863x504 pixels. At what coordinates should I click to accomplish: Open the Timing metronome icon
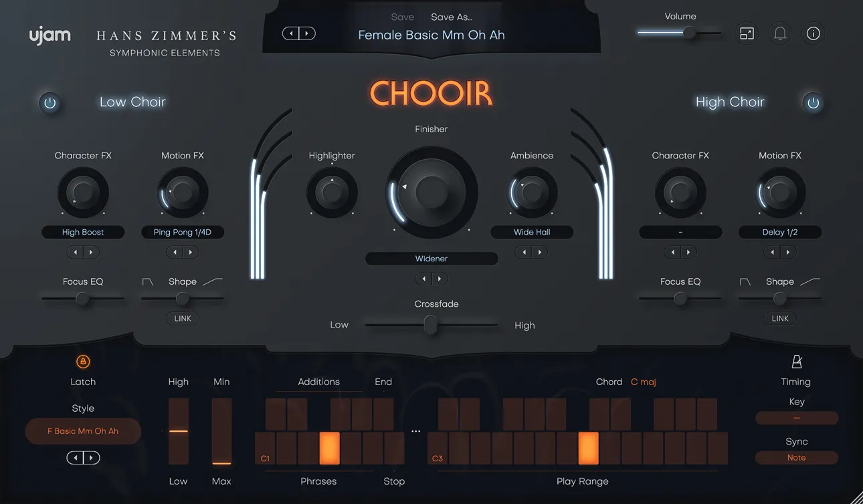click(x=796, y=362)
